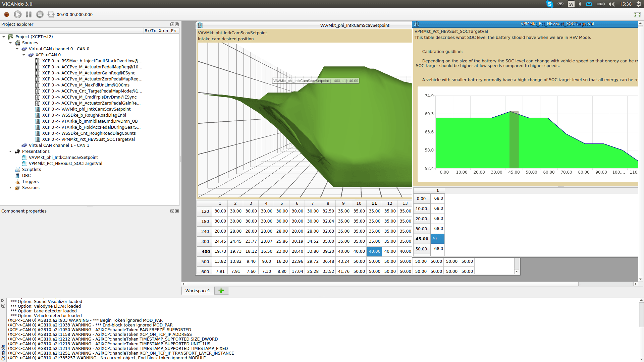Image resolution: width=644 pixels, height=362 pixels.
Task: Select XCP 0 -> WSSDke_b_RoughRoadDiagEnbl signal
Action: click(x=84, y=115)
